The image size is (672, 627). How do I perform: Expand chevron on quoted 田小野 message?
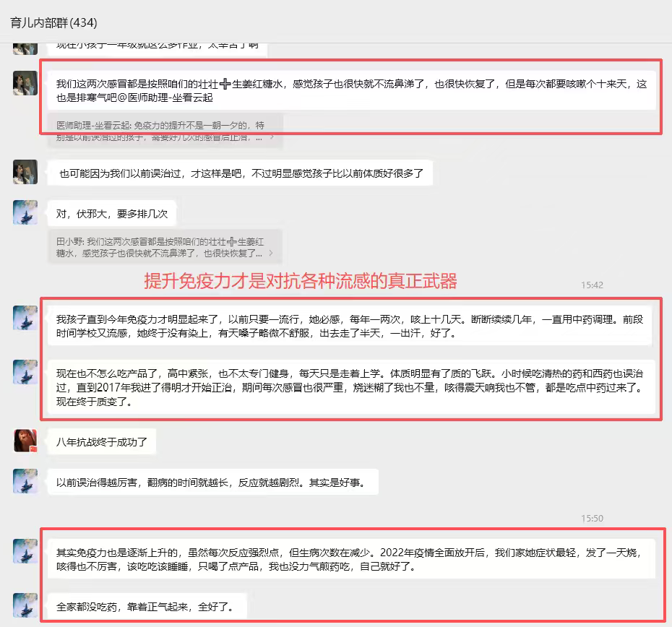tap(271, 254)
